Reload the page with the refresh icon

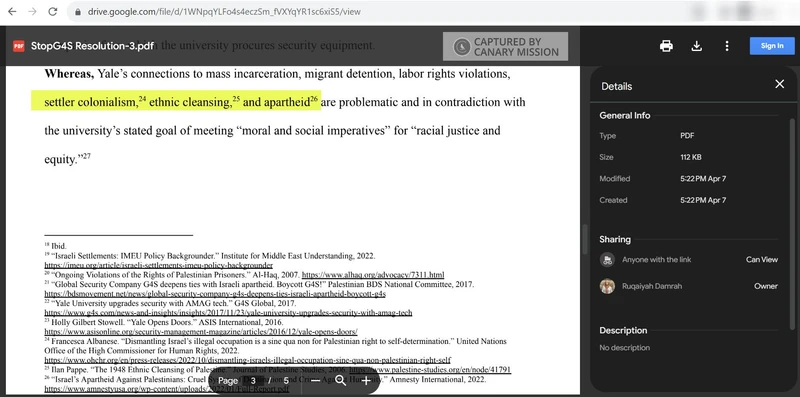pos(53,11)
